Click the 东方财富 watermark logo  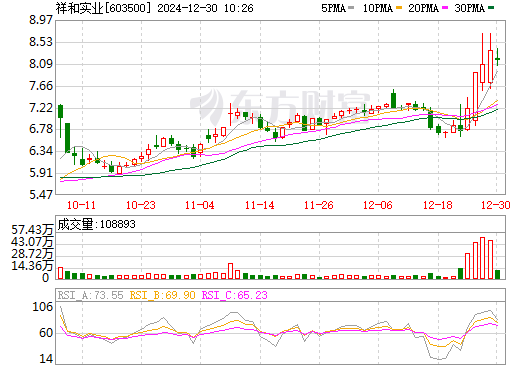click(280, 105)
